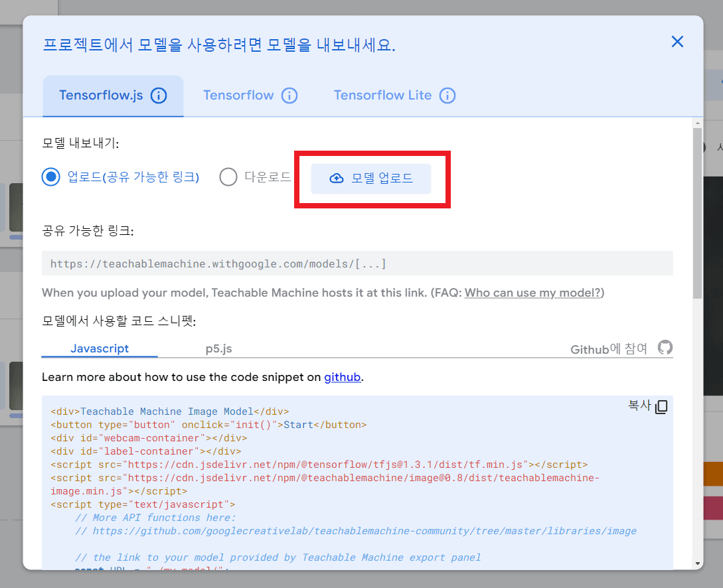Image resolution: width=723 pixels, height=588 pixels.
Task: Click the googlecreativelab github URL comment
Action: pos(355,532)
